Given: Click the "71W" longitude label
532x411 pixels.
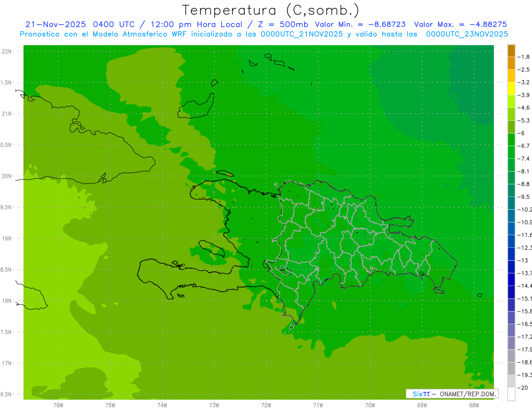Looking at the screenshot, I should [x=318, y=405].
